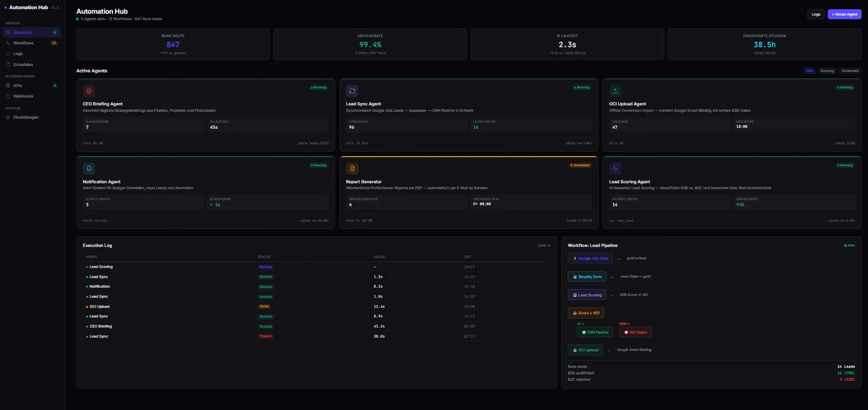
Task: Click the Live refresh indicator in Execution Log
Action: pos(544,246)
